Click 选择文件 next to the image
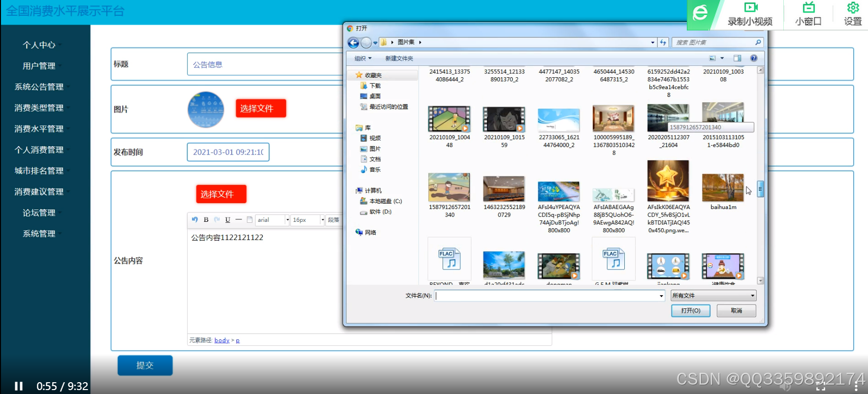 (x=261, y=108)
